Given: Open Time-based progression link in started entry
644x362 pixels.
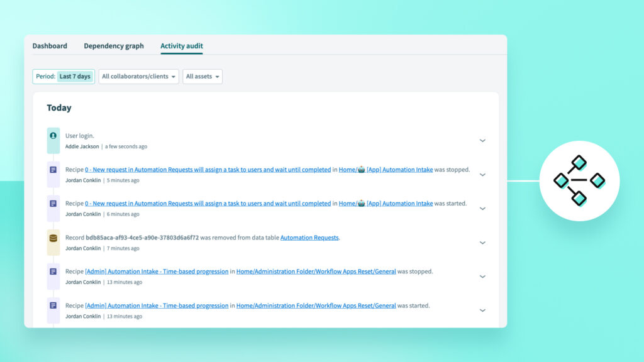Looking at the screenshot, I should tap(157, 305).
